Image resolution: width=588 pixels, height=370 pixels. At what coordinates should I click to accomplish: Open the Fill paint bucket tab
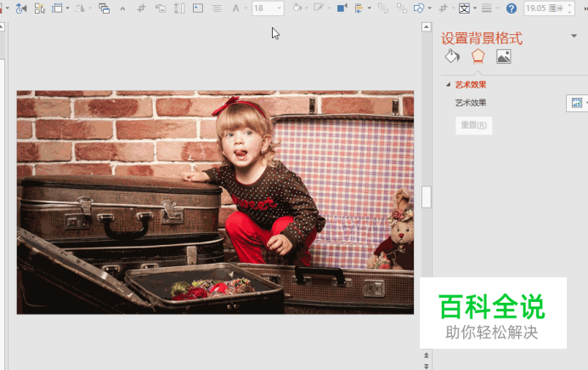(452, 57)
